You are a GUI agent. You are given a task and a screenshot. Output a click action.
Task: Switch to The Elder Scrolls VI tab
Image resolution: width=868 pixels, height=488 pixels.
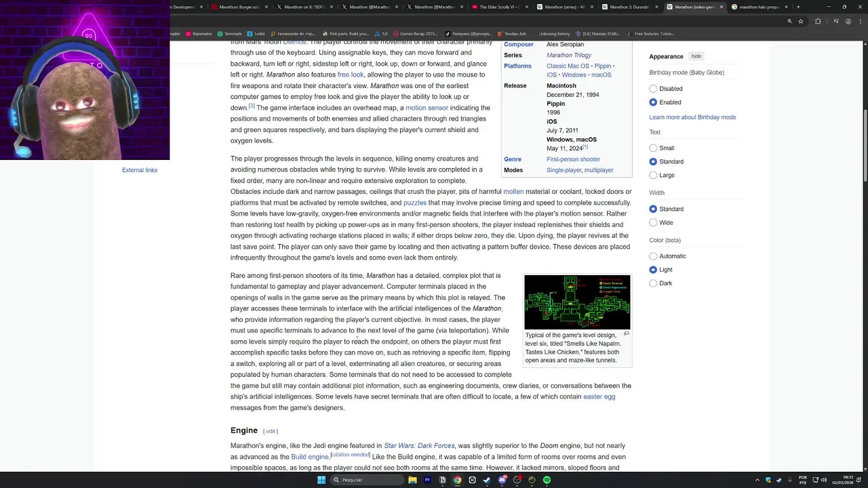point(499,7)
